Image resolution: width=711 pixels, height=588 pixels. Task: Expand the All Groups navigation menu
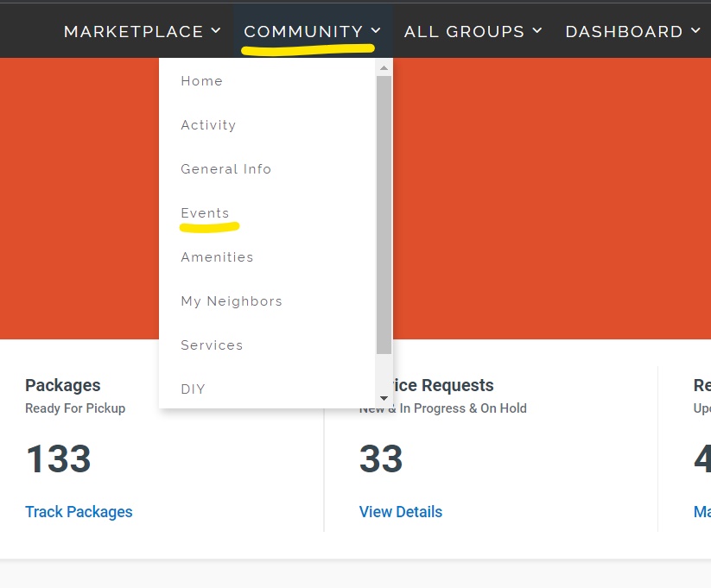[473, 31]
